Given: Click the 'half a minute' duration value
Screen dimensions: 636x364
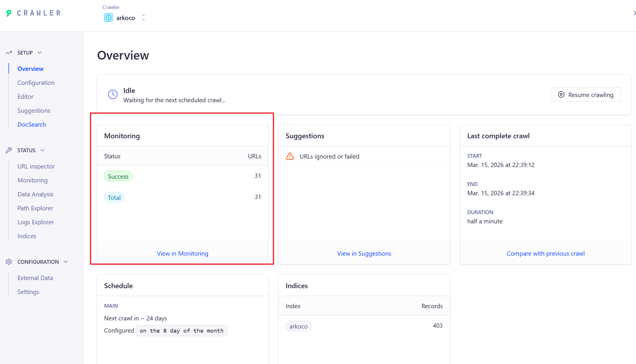Looking at the screenshot, I should [x=485, y=221].
